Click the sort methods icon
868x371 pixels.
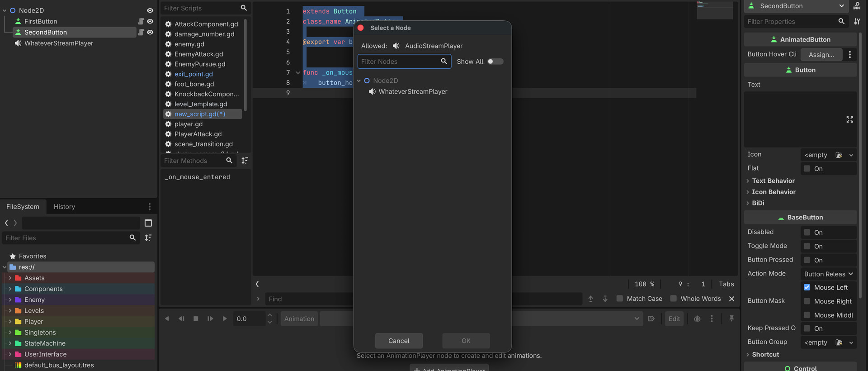point(245,161)
